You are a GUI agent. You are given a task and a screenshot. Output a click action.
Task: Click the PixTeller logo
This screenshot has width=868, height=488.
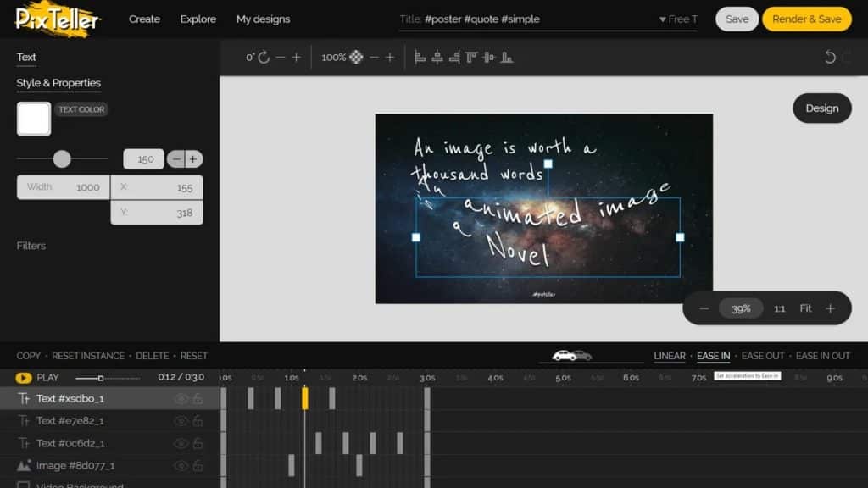[x=57, y=19]
